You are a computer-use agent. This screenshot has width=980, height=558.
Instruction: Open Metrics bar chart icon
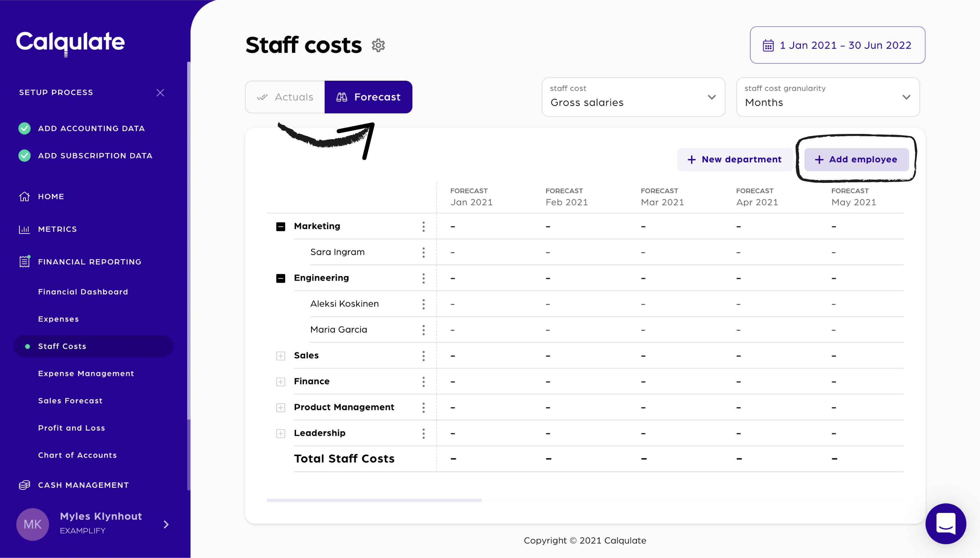[24, 229]
